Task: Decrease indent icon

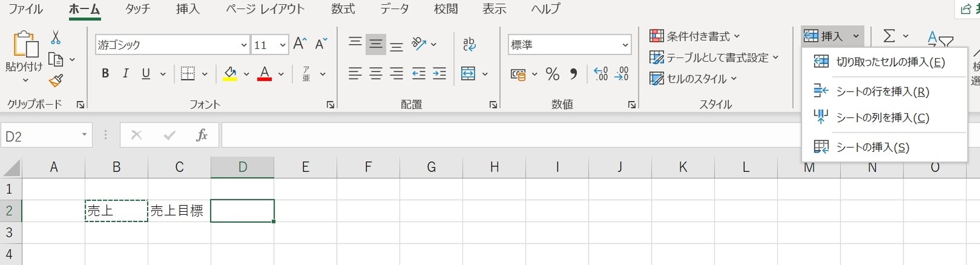Action: [x=419, y=74]
